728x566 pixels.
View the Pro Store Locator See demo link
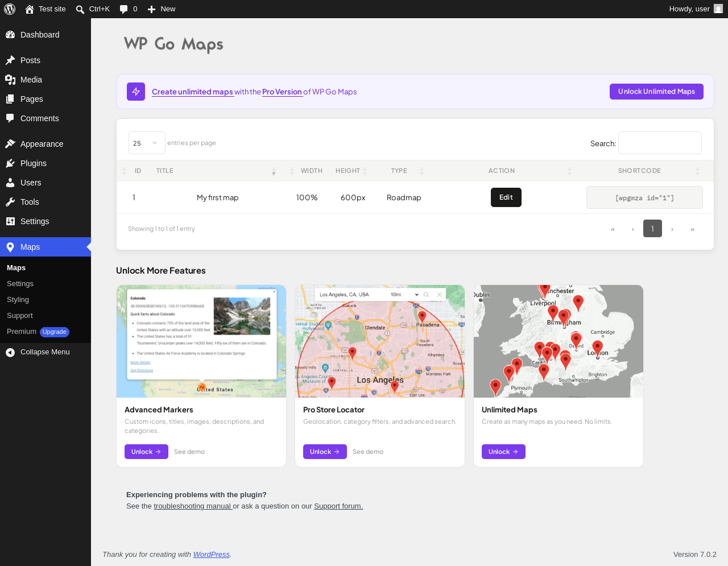[x=368, y=452]
